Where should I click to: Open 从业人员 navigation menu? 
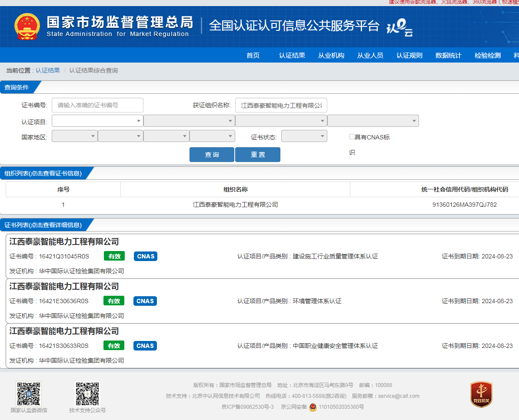coord(370,55)
